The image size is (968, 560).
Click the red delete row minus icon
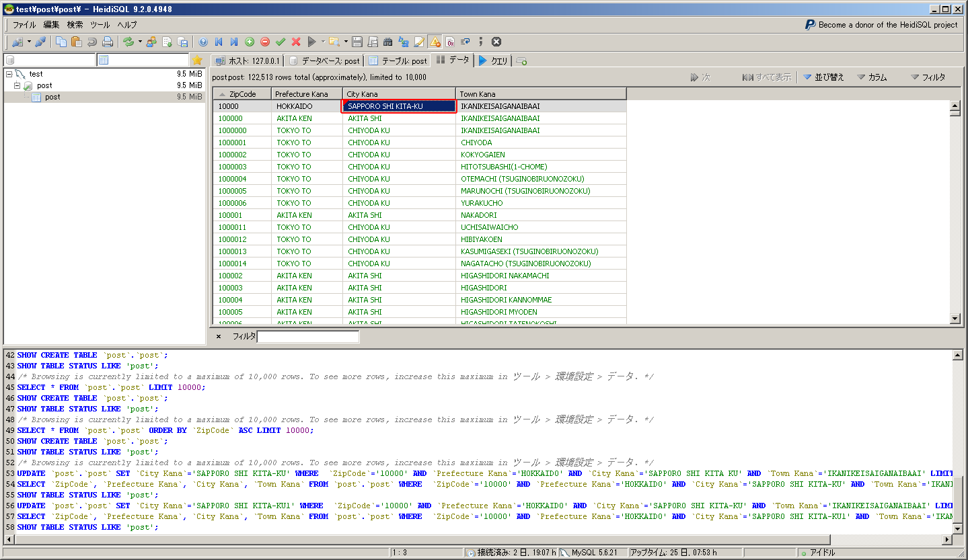click(x=265, y=42)
